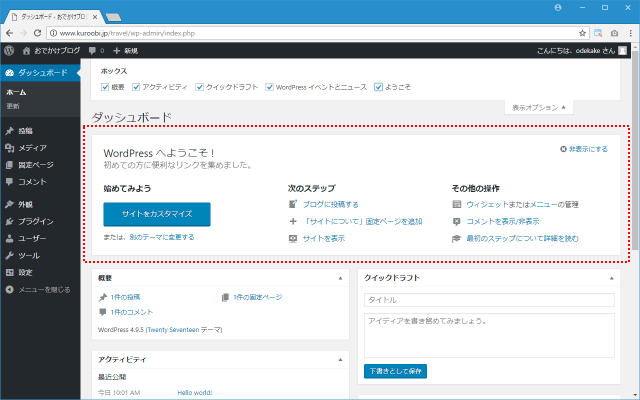Viewport: 640px width, 400px height.
Task: Open comments bubble icon in admin bar
Action: [92, 50]
